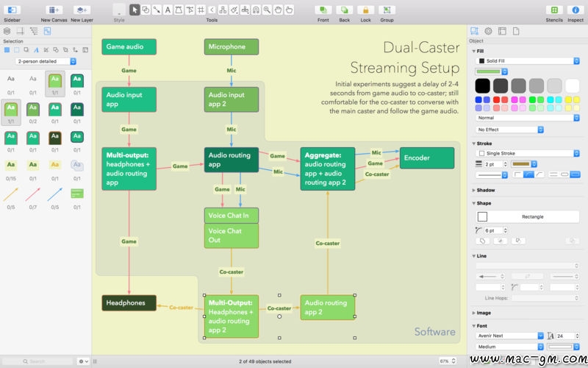Open Canvas inspector tab

pos(502,31)
